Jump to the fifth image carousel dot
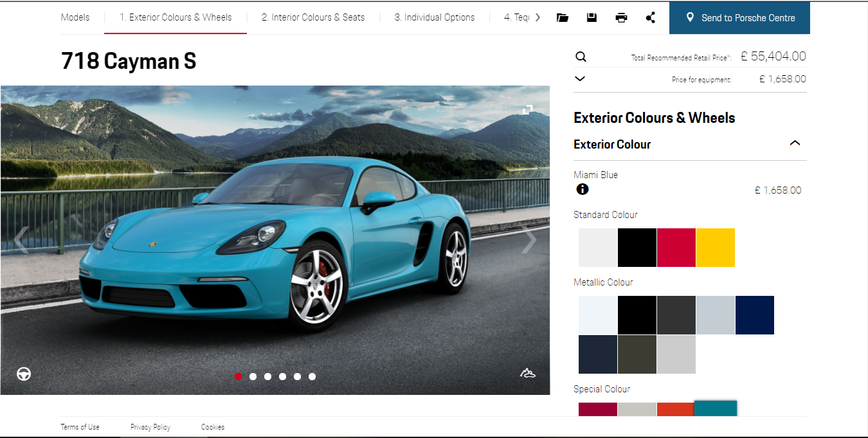Image resolution: width=868 pixels, height=438 pixels. click(x=298, y=377)
